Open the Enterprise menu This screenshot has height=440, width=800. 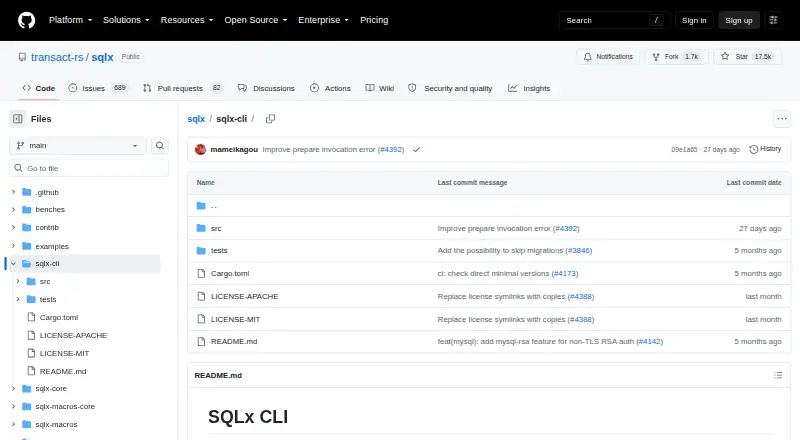pos(323,20)
